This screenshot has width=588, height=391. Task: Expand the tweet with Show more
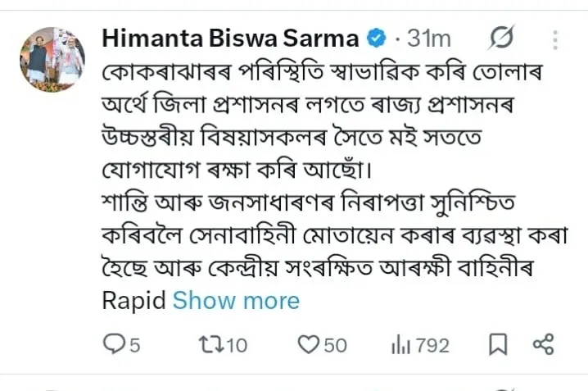pyautogui.click(x=236, y=300)
